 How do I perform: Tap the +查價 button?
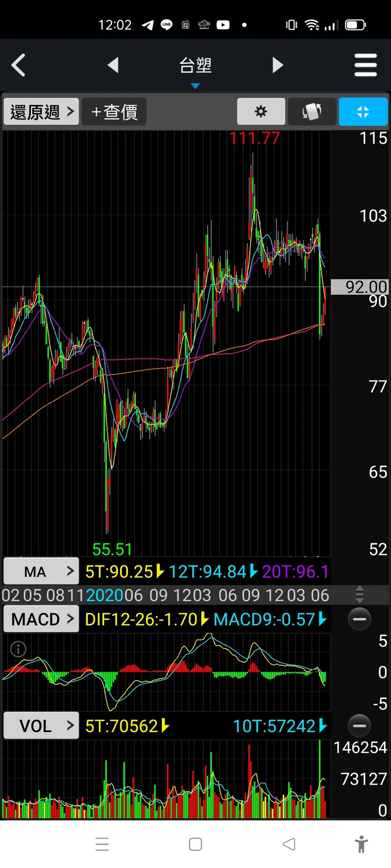(x=114, y=111)
